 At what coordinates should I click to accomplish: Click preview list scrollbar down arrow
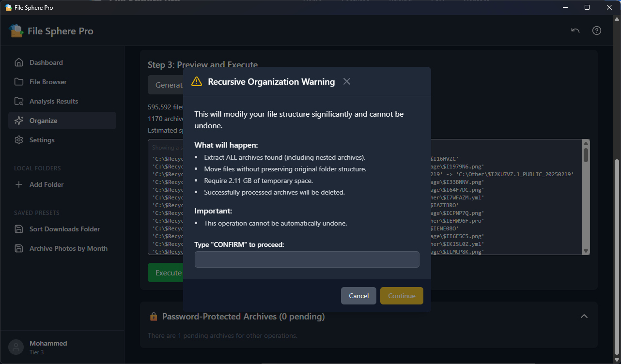click(x=586, y=251)
